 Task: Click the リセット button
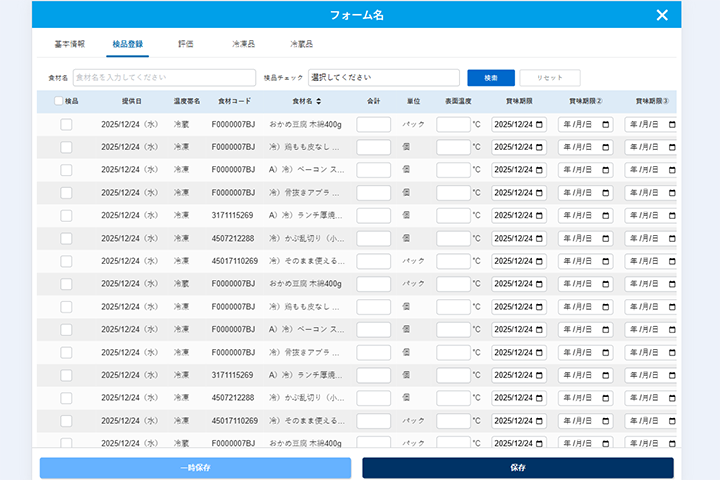(x=550, y=78)
